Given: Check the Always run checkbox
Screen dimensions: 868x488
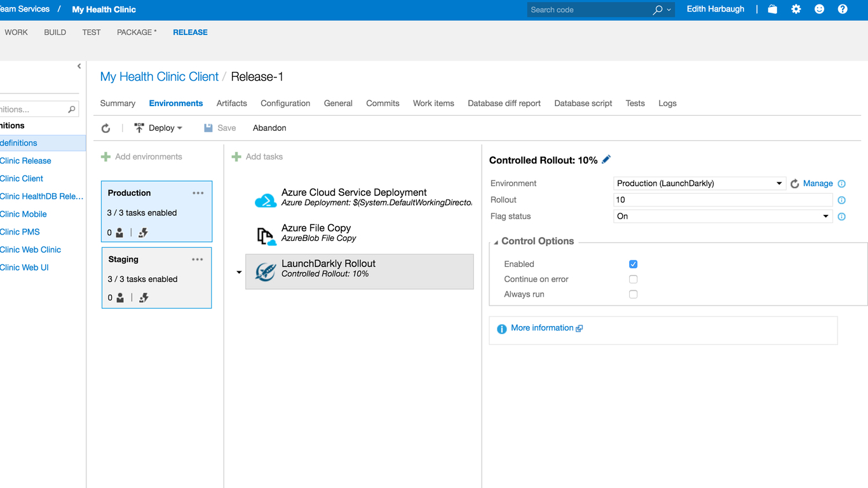Looking at the screenshot, I should click(x=633, y=295).
